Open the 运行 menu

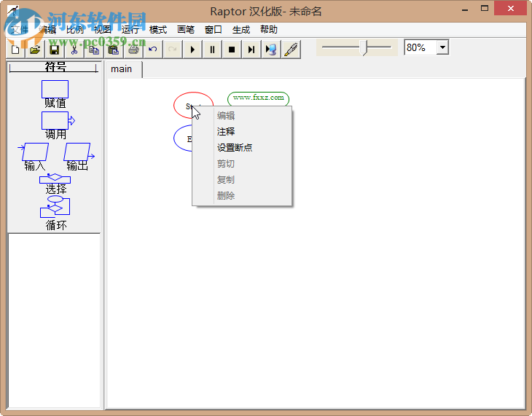(x=130, y=30)
